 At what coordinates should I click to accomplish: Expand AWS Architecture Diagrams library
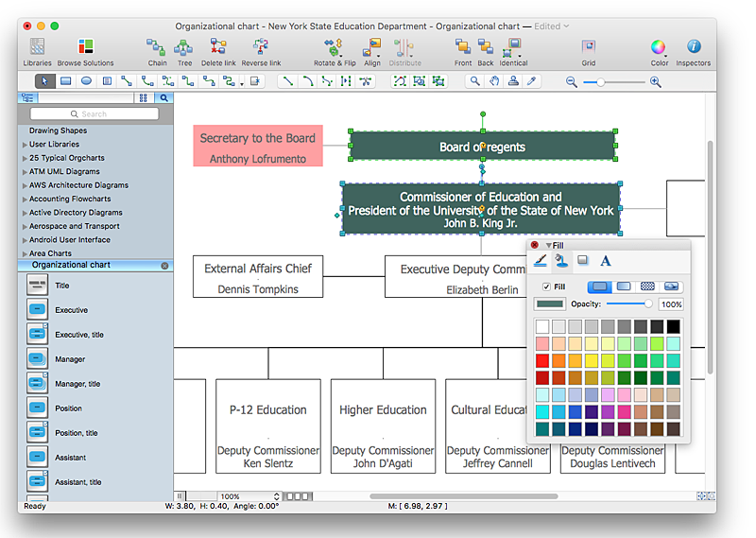pyautogui.click(x=25, y=185)
